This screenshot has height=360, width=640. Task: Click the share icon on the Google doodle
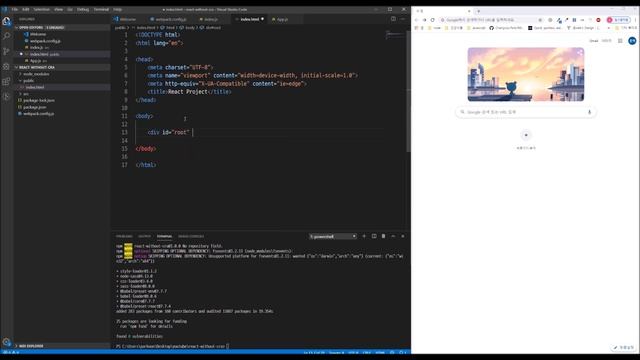pos(580,52)
